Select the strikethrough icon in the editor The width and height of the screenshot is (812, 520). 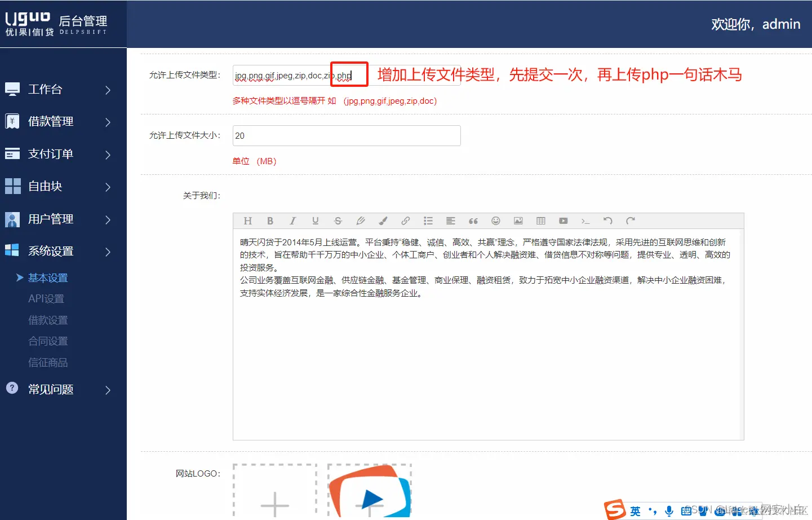(x=338, y=221)
